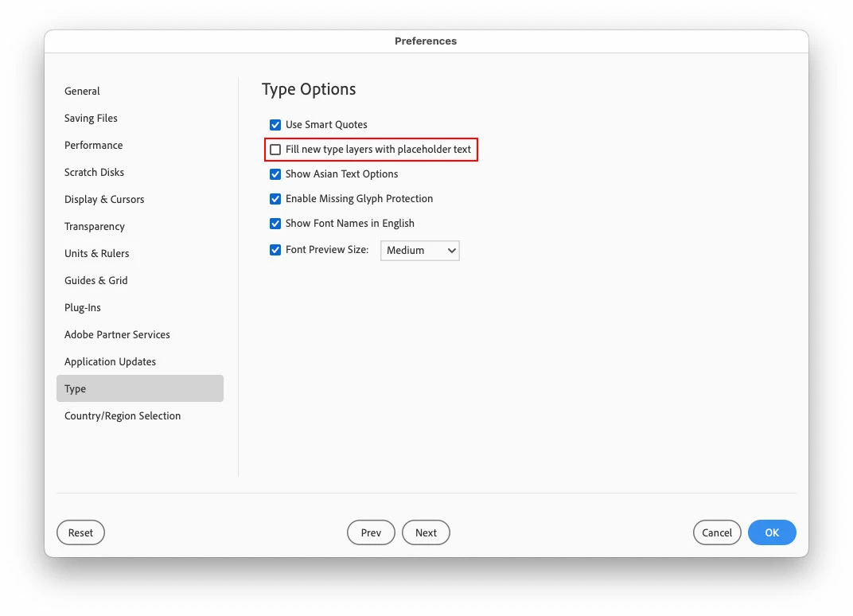Open Adobe Partner Services preferences
The image size is (853, 616).
click(118, 335)
